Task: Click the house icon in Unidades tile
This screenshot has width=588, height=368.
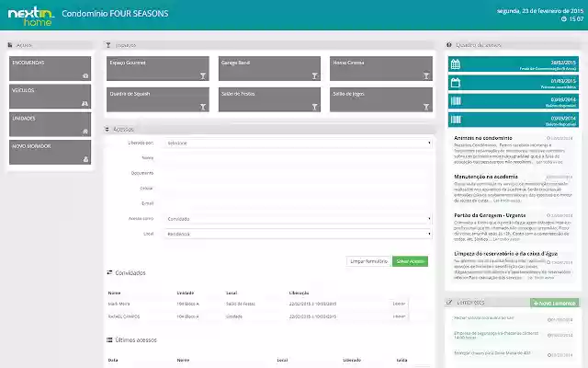Action: tap(85, 132)
